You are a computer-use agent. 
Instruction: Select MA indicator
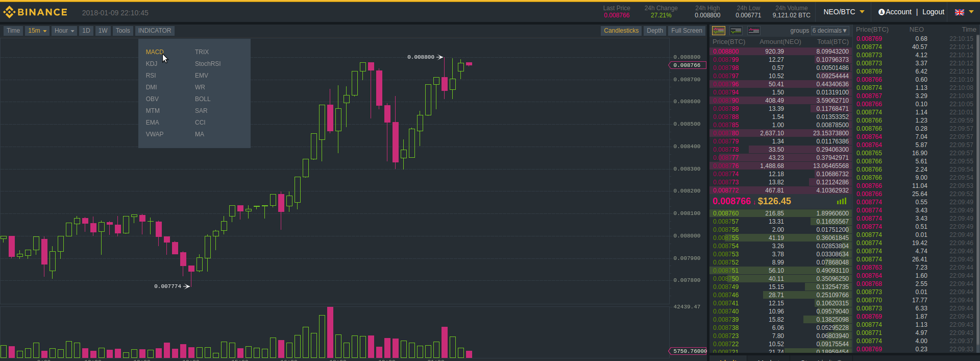pyautogui.click(x=200, y=134)
